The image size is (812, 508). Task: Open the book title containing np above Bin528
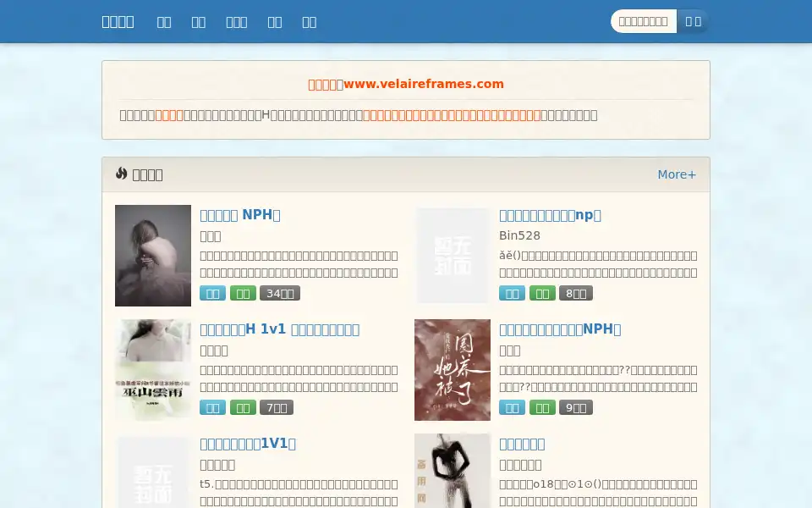point(550,214)
